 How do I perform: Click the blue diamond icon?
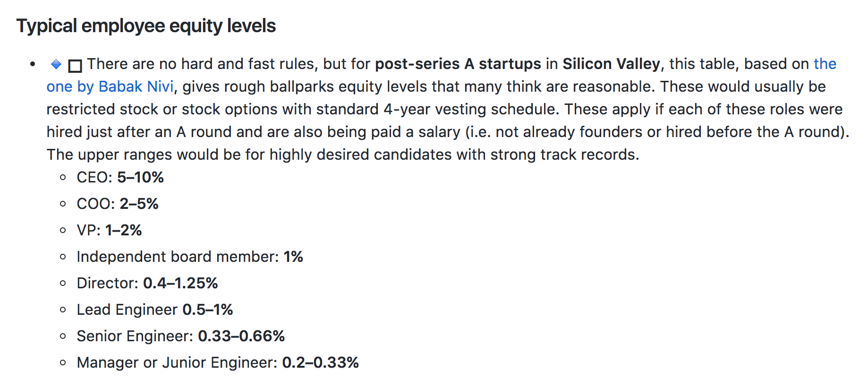pos(56,64)
